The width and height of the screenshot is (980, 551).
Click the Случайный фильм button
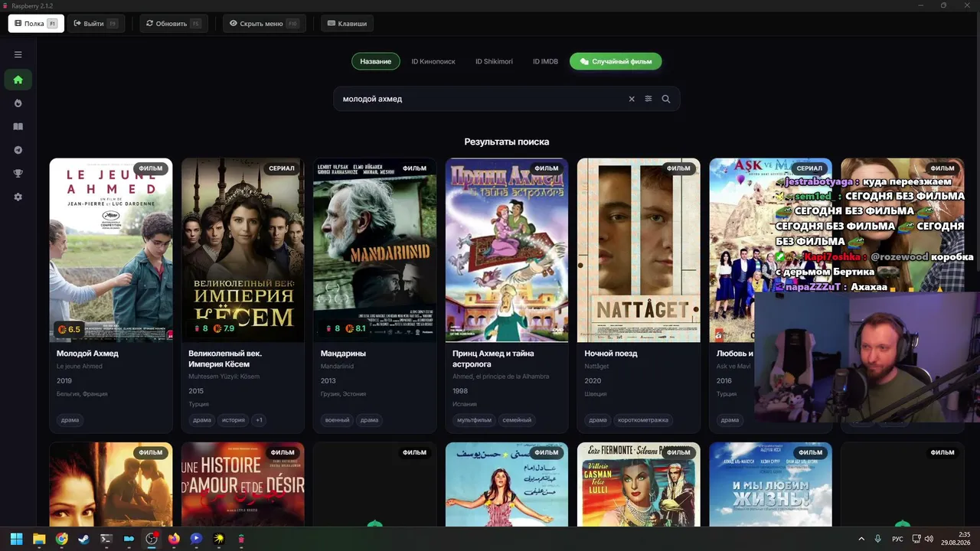coord(616,61)
